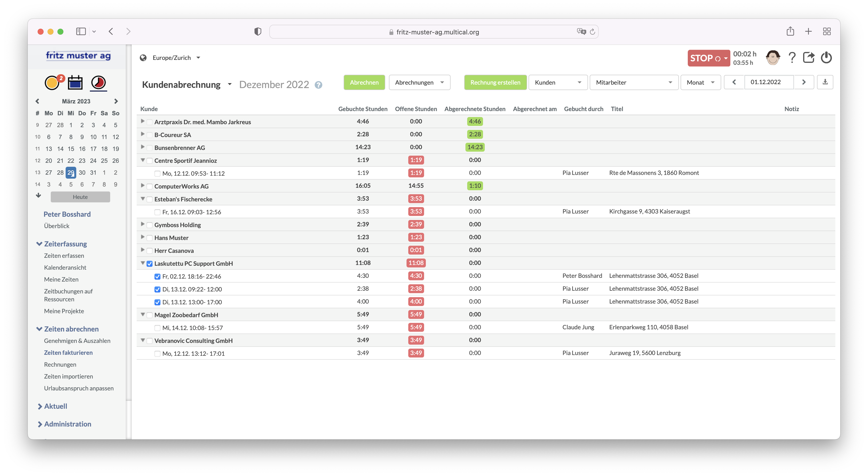This screenshot has width=868, height=476.
Task: Open Überblick in the sidebar
Action: click(57, 226)
